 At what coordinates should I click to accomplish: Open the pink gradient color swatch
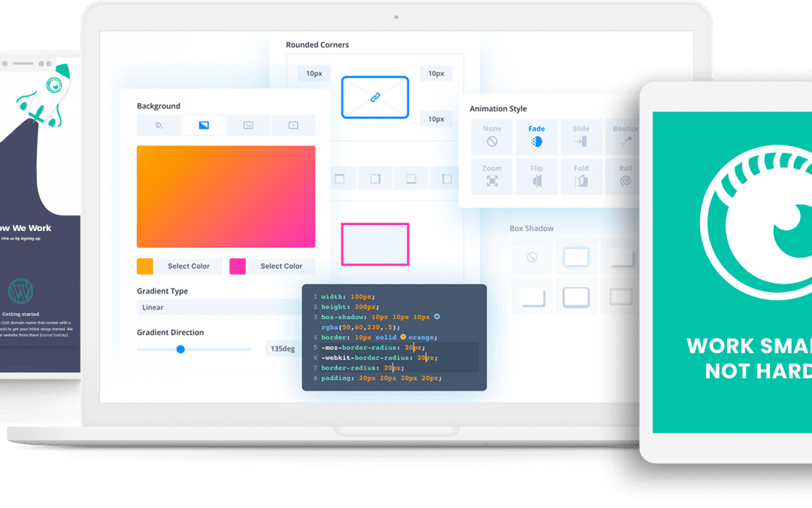tap(238, 266)
